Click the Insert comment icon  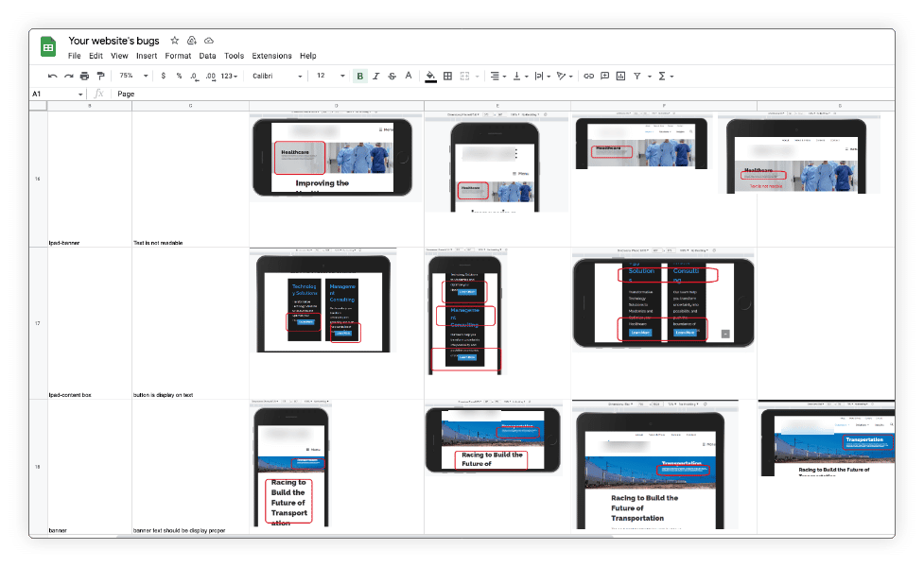tap(604, 76)
